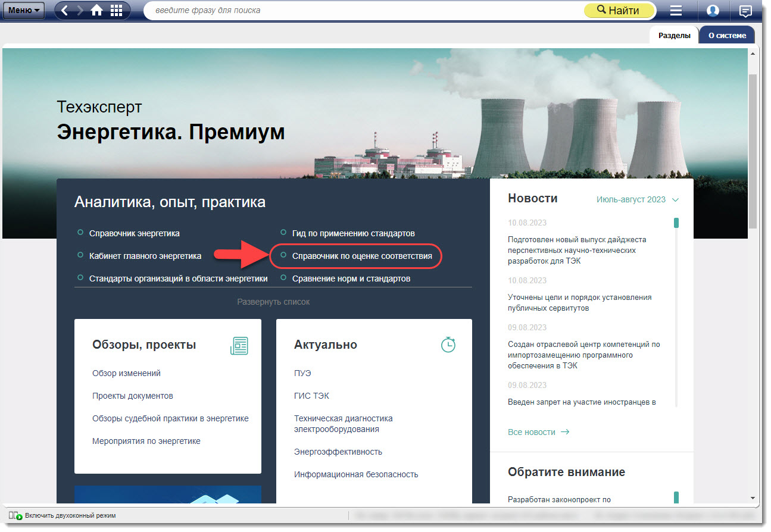This screenshot has width=771, height=532.
Task: Open the Июль-август 2023 news period dropdown
Action: pyautogui.click(x=637, y=199)
